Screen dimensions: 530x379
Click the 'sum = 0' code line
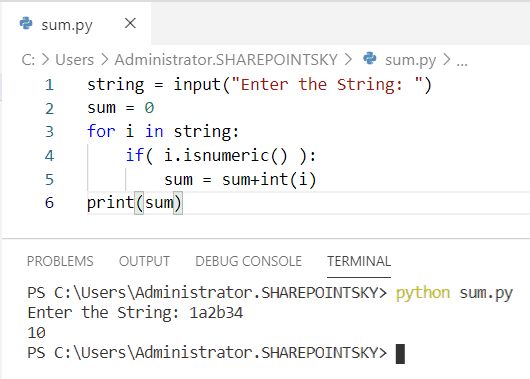click(121, 108)
